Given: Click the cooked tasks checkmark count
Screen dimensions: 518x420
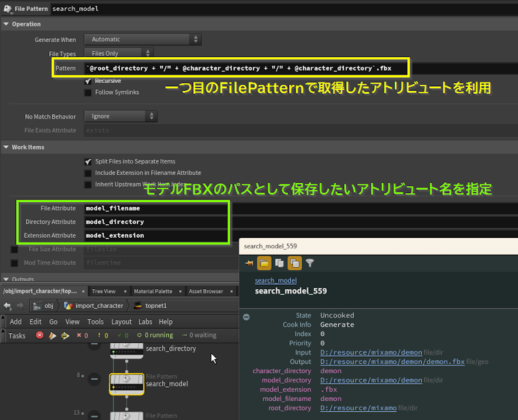Looking at the screenshot, I should [x=123, y=336].
